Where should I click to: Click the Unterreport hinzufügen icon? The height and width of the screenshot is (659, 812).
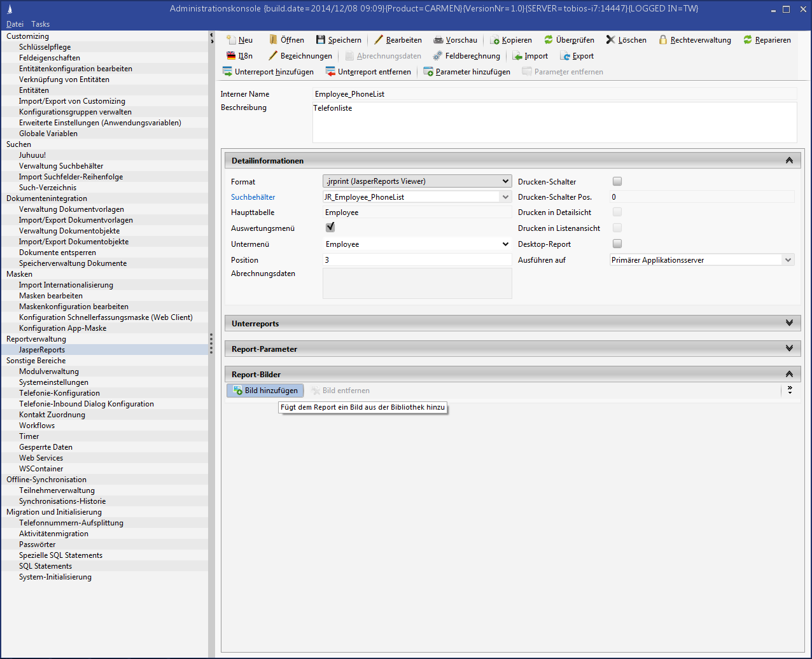[227, 72]
